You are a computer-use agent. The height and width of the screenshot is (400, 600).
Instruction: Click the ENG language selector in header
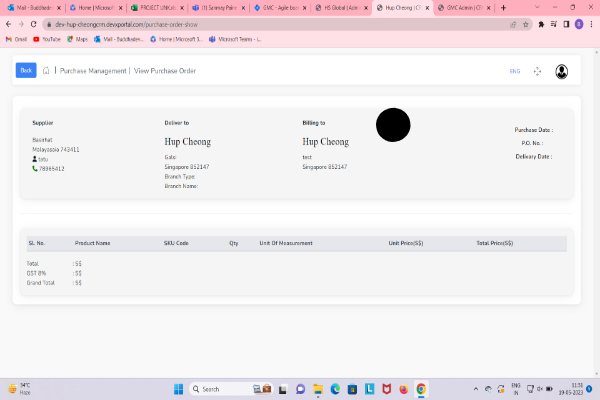[515, 71]
